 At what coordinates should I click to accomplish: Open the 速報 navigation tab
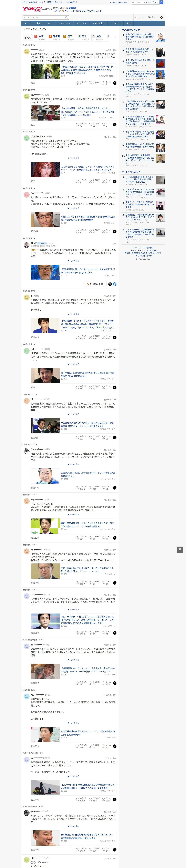38,24
